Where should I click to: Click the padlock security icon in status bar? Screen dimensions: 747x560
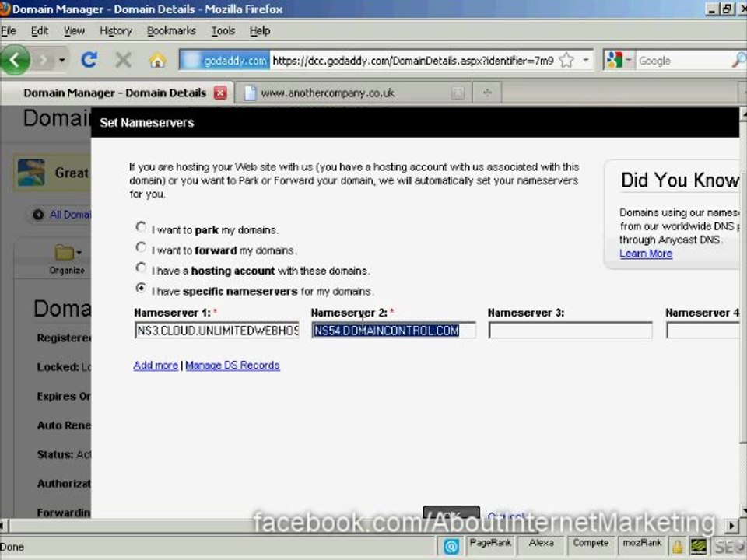tap(677, 547)
